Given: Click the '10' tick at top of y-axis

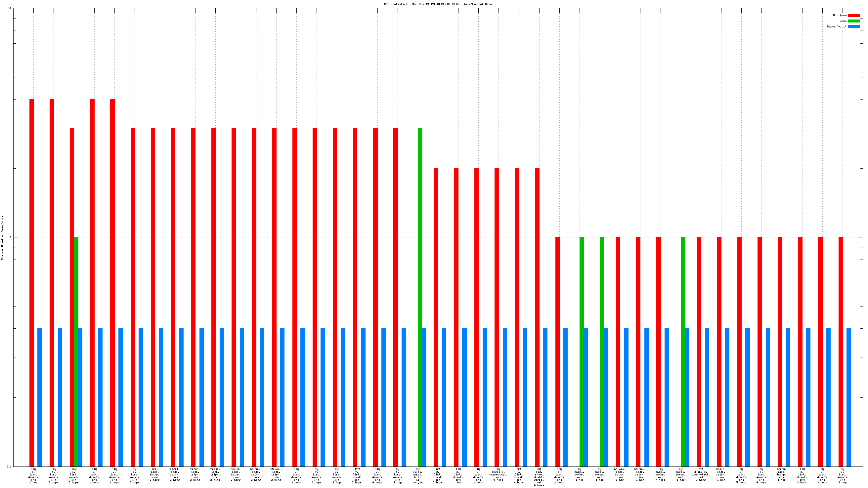Looking at the screenshot, I should [10, 8].
